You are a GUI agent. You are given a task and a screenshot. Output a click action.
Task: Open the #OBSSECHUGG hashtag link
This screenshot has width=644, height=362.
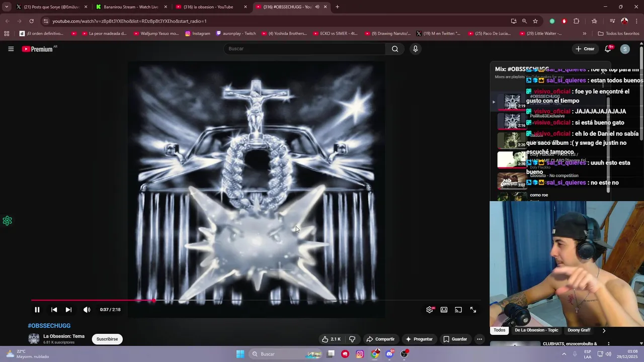[x=49, y=326]
